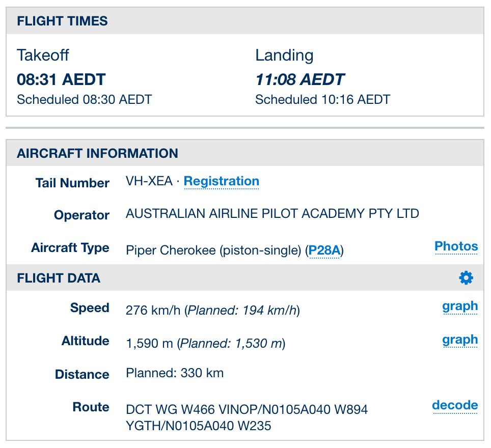The image size is (491, 448).
Task: Click the Scheduled 10:16 AEDT landing text
Action: click(322, 99)
